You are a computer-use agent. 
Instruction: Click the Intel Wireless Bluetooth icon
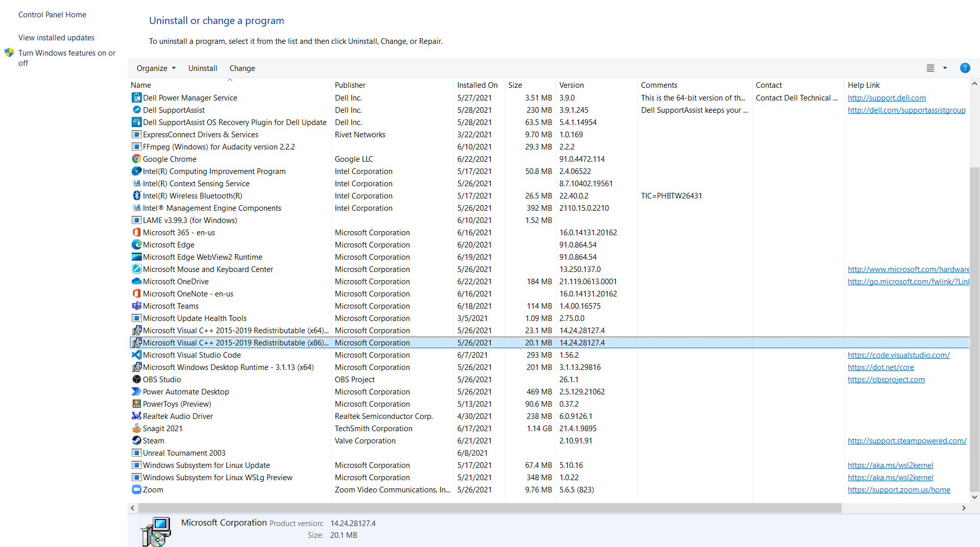[x=136, y=195]
